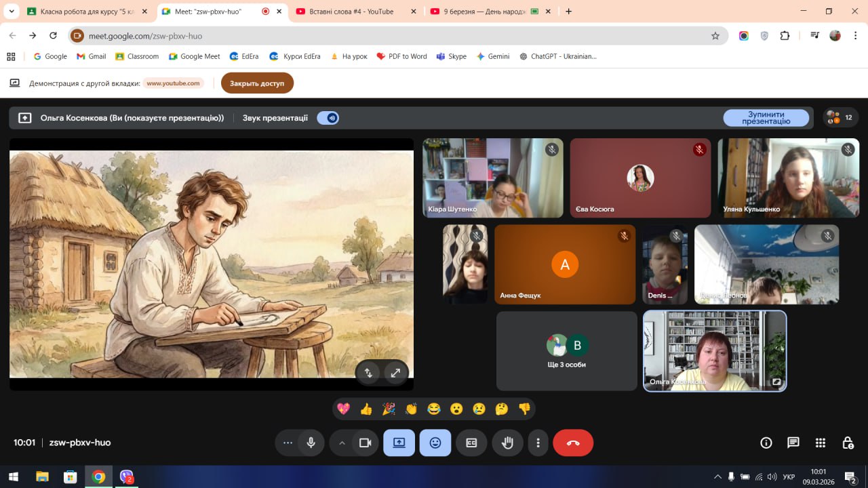Show hidden system tray icons

717,476
